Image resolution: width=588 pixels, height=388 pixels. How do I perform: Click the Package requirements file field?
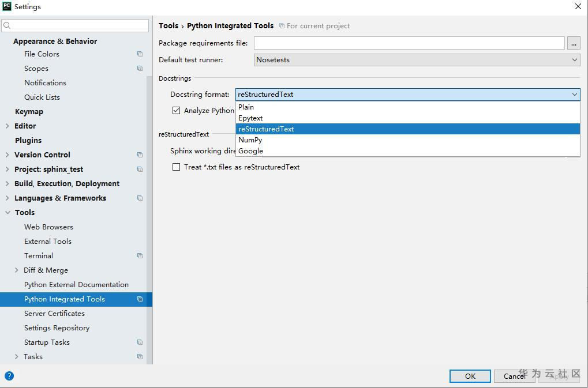409,43
